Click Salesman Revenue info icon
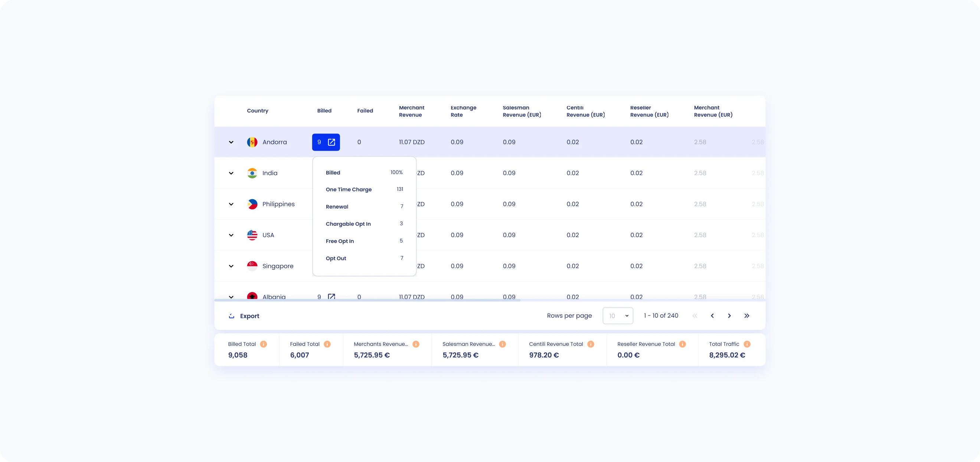 coord(502,344)
